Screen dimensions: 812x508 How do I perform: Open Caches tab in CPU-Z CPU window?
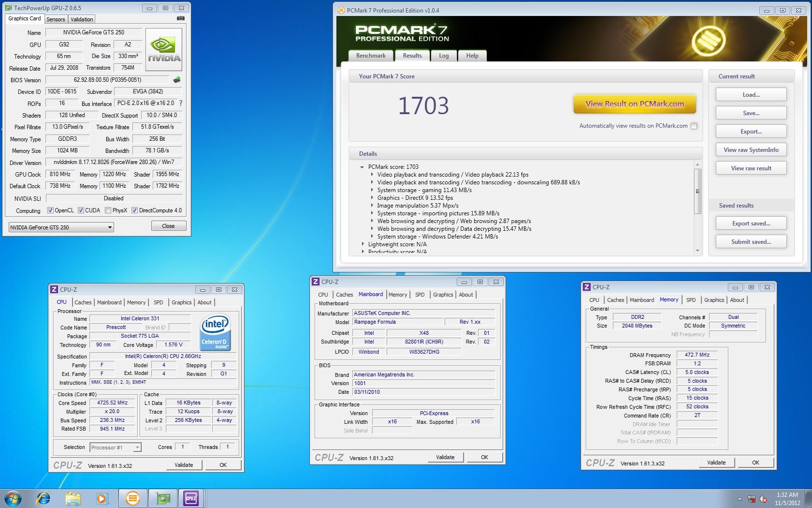click(x=83, y=302)
